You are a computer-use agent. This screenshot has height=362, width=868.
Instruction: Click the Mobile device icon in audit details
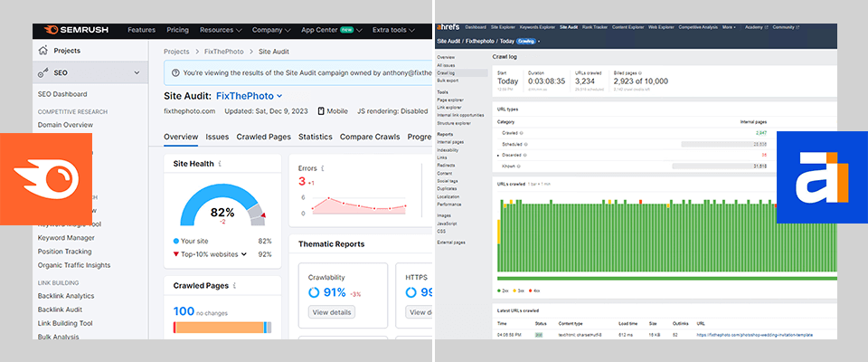point(320,111)
